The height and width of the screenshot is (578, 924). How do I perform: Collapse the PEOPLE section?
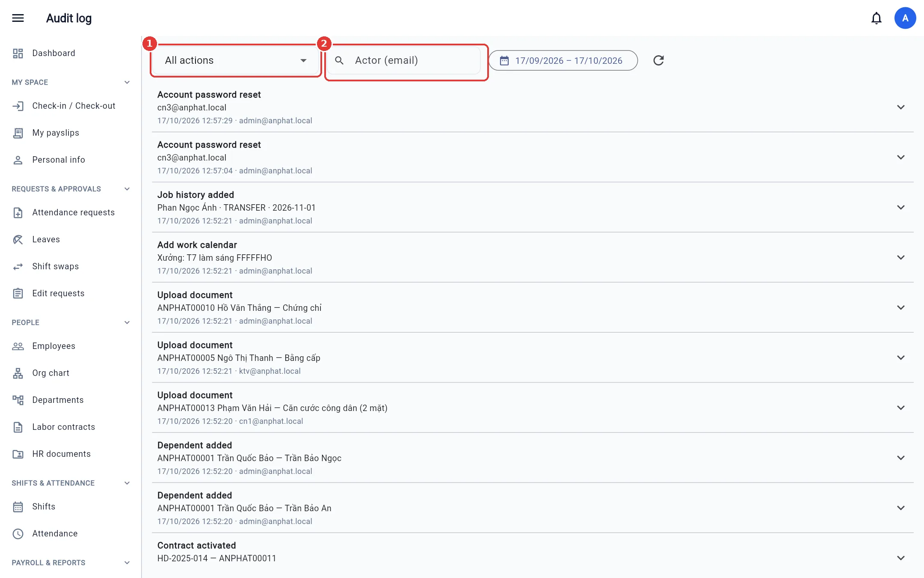pyautogui.click(x=127, y=322)
